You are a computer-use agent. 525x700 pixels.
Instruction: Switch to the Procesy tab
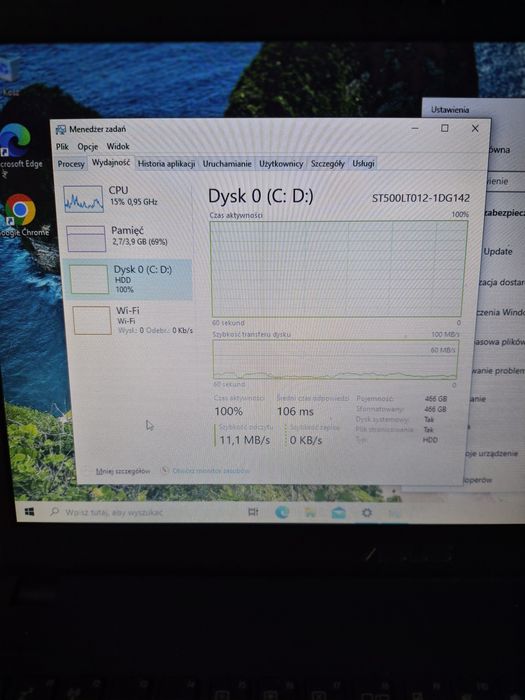pyautogui.click(x=71, y=164)
